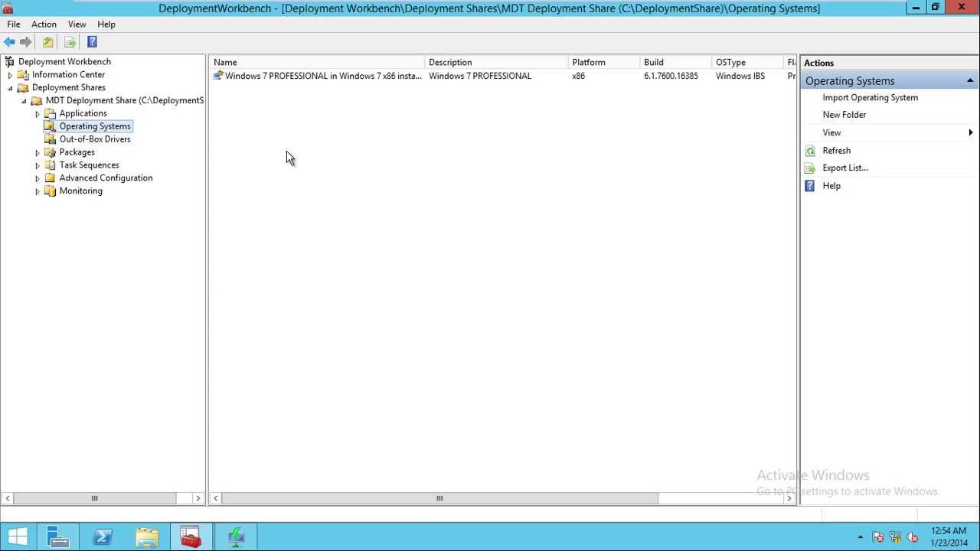The image size is (980, 551).
Task: Expand the Task Sequences node
Action: pos(38,165)
